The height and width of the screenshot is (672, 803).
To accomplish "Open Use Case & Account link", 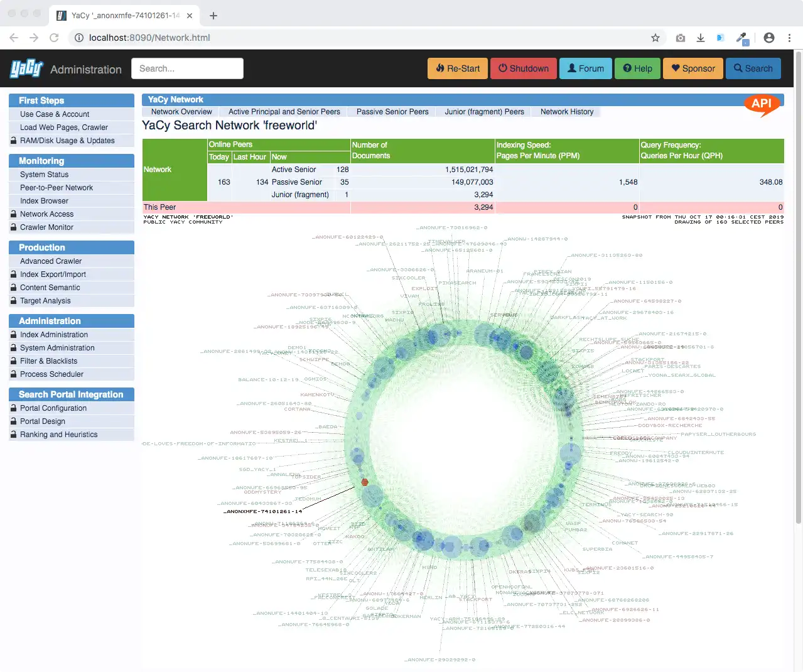I will (x=55, y=114).
